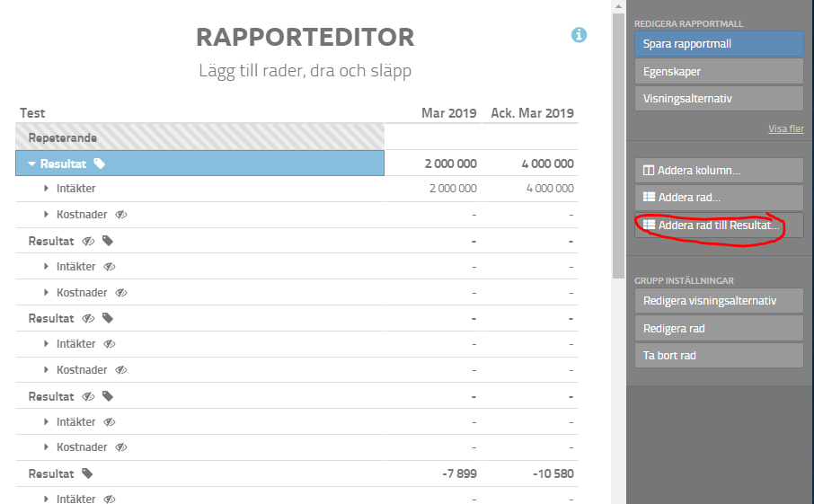Click Addera rad till Resultat... button
The image size is (814, 504).
(x=719, y=225)
